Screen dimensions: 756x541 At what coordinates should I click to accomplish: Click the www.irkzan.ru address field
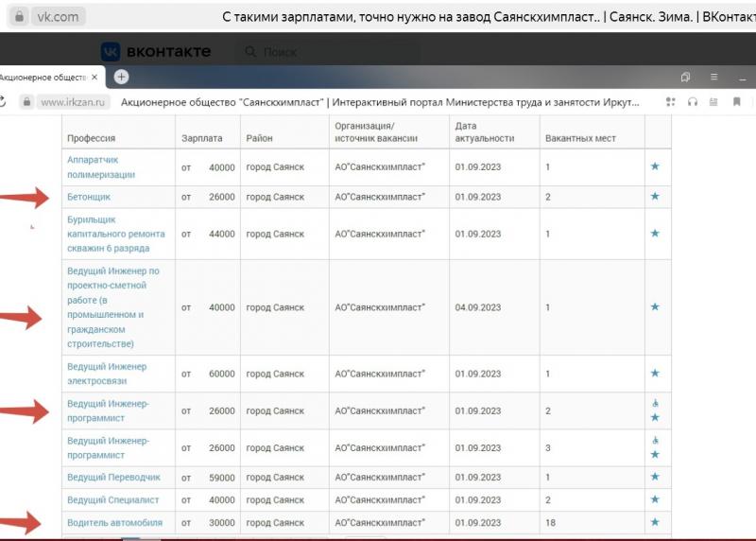73,102
